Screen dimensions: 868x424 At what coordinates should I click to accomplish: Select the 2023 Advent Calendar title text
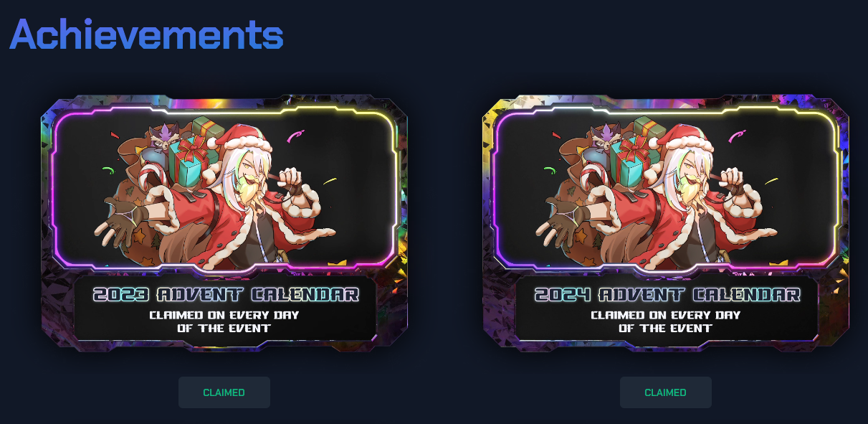[225, 295]
